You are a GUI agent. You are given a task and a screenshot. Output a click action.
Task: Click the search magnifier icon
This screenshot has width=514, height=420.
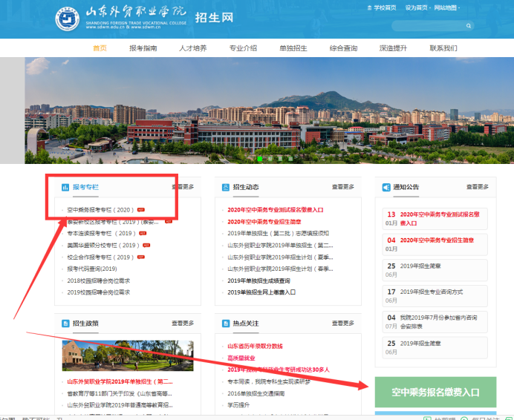pos(469,25)
